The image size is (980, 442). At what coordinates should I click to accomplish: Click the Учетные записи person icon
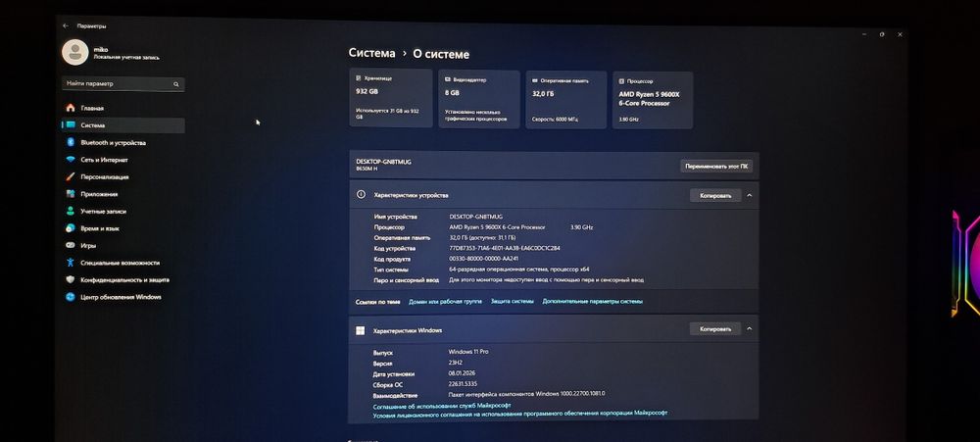(x=71, y=212)
